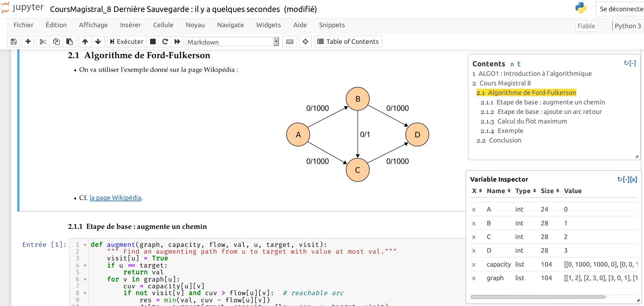
Task: Cut selected cells with the scissors icon
Action: pos(43,41)
